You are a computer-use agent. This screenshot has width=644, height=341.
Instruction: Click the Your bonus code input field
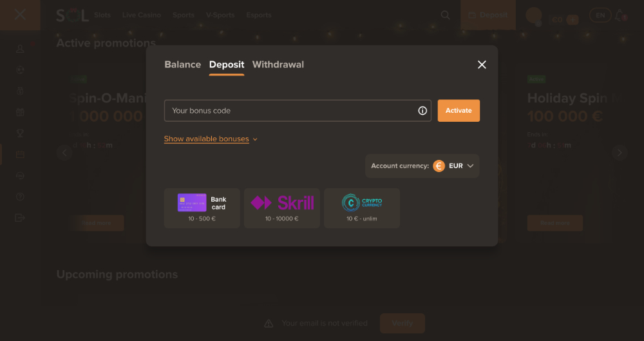pos(290,111)
